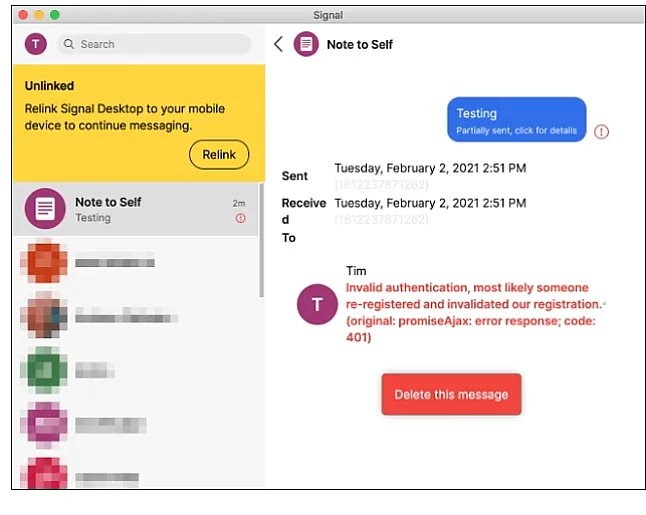The width and height of the screenshot is (646, 515).
Task: Open the conversation with pink-purple pixelated avatar
Action: [136, 425]
